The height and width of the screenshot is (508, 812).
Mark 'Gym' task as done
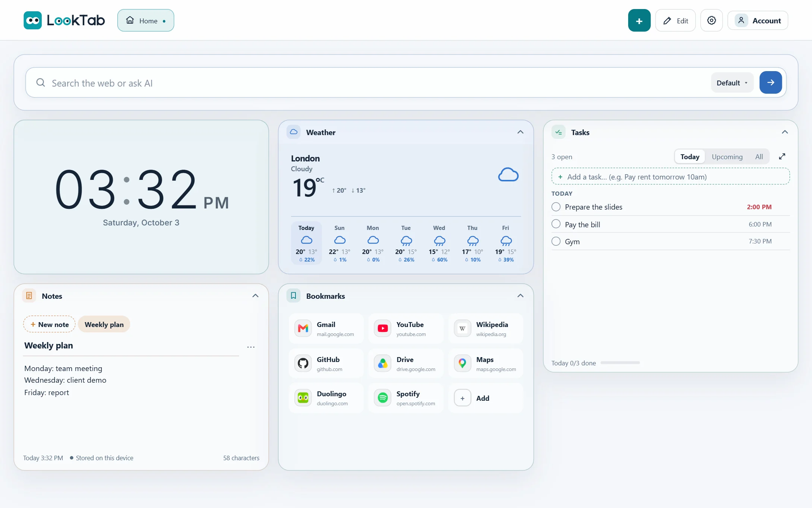[556, 241]
